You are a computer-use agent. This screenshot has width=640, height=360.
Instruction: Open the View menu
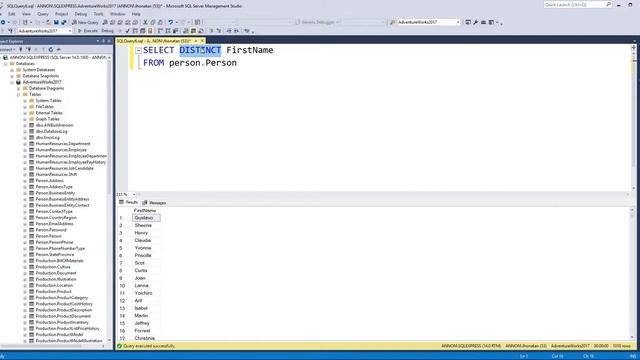pos(26,14)
